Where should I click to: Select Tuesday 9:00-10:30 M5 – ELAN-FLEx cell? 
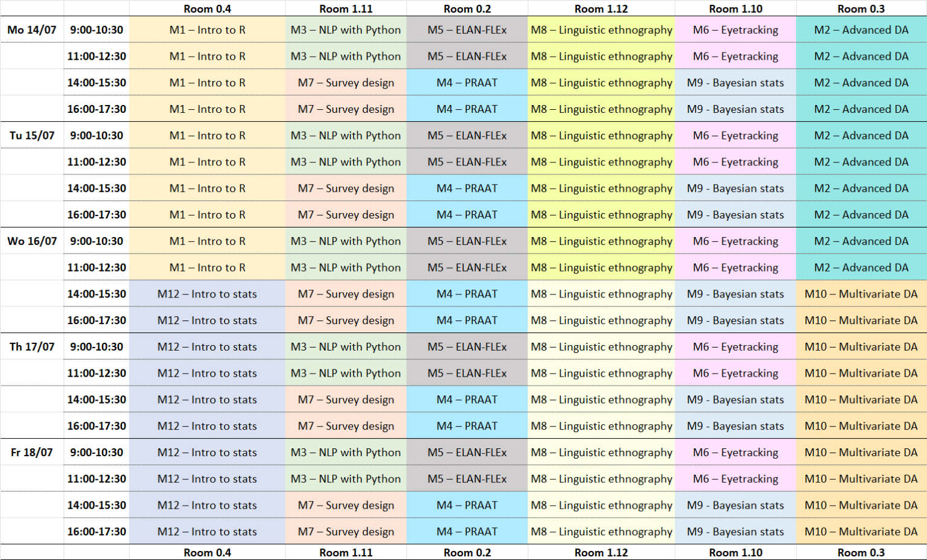[x=467, y=135]
